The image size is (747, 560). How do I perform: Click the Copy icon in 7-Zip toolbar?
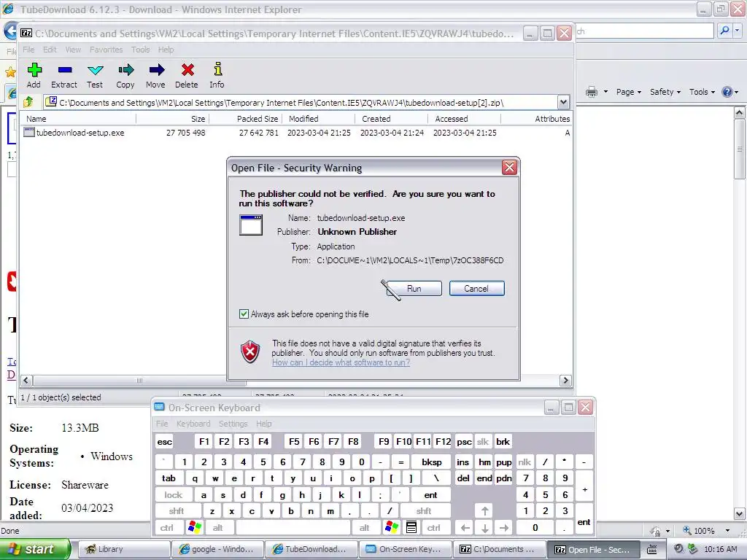125,71
